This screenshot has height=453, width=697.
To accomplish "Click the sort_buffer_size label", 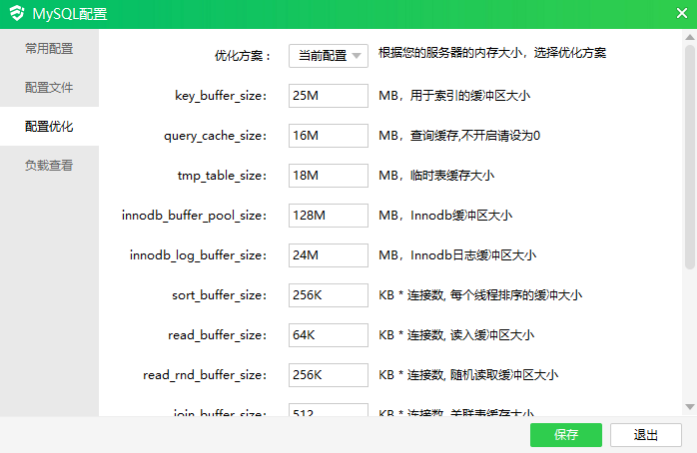I will coord(220,296).
